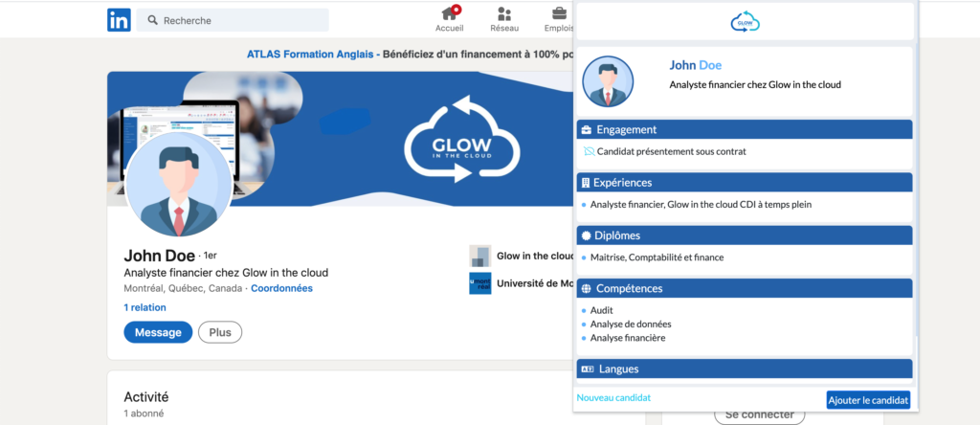Image resolution: width=980 pixels, height=425 pixels.
Task: Click 'Maitrise, Comptabilité et finance' entry
Action: click(x=657, y=257)
